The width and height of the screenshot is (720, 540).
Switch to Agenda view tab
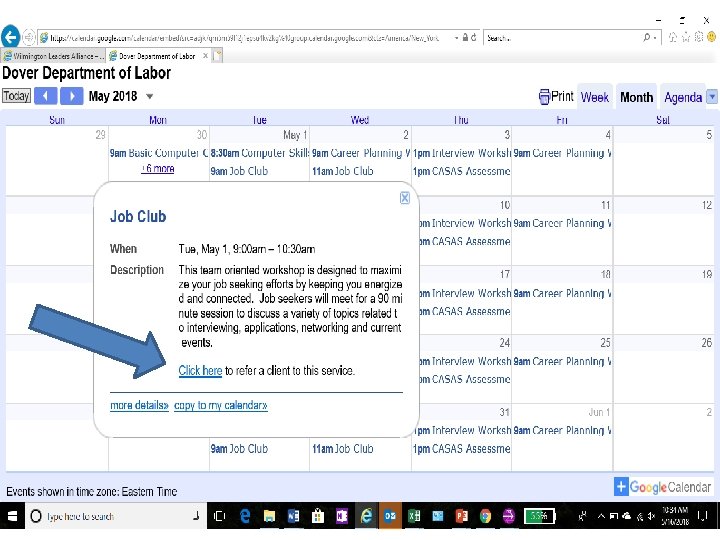[683, 97]
